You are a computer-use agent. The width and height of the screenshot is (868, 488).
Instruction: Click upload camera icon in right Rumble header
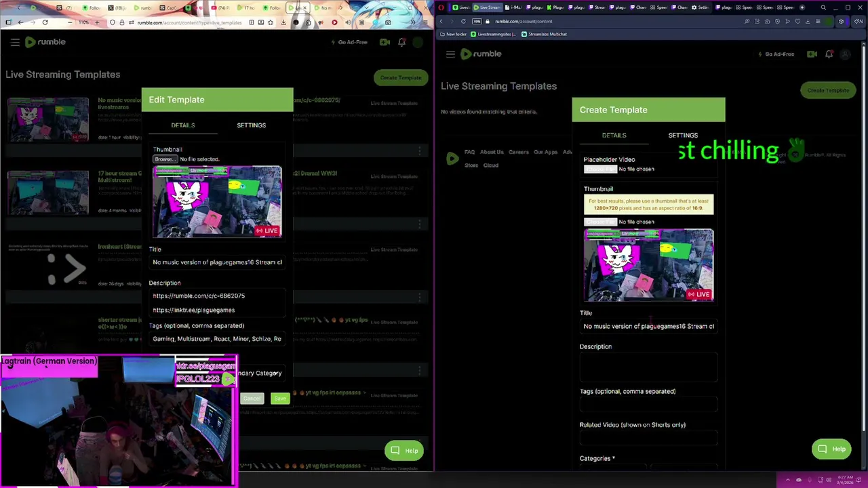click(812, 54)
